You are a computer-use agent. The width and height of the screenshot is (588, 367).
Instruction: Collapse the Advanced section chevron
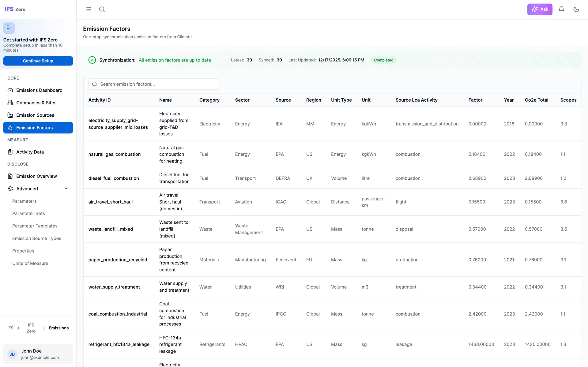click(66, 189)
